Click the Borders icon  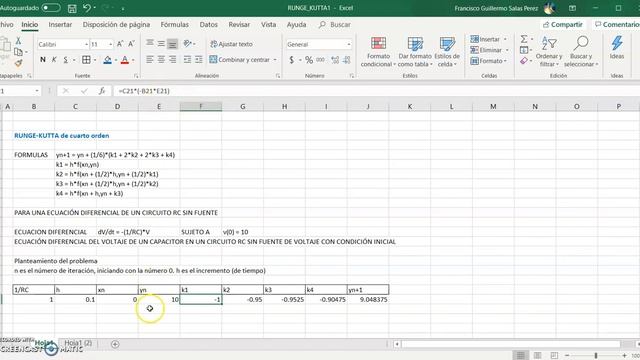click(86, 60)
